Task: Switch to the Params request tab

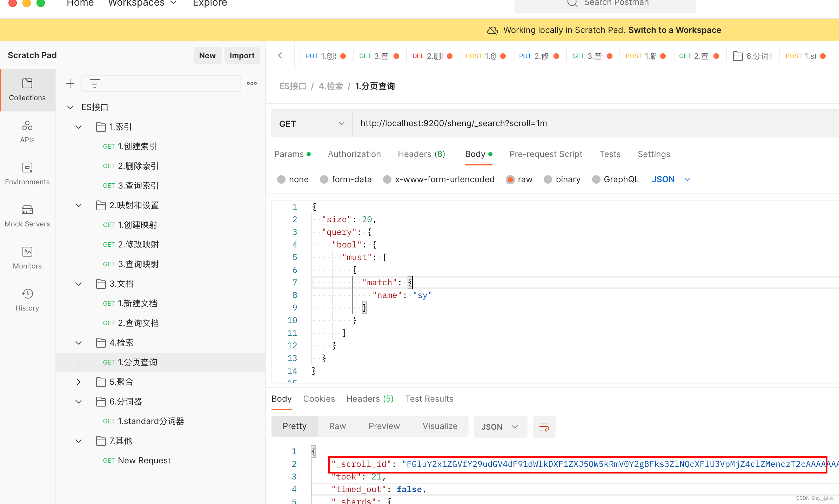Action: 292,154
